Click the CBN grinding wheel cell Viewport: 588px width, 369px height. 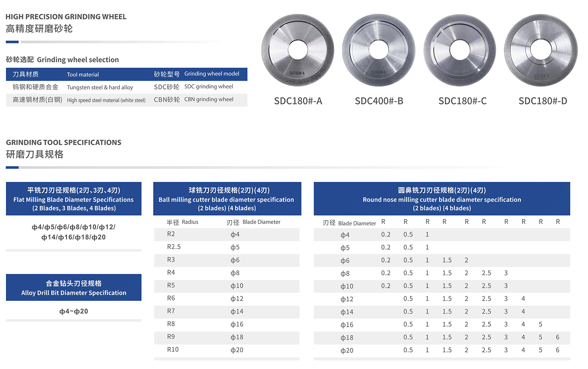point(208,99)
